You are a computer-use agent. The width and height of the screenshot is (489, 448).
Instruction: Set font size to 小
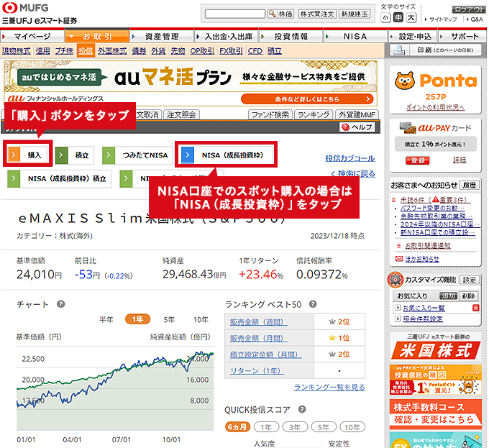click(x=385, y=18)
